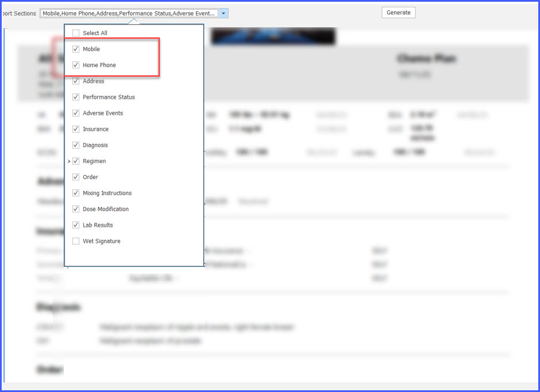Image resolution: width=540 pixels, height=392 pixels.
Task: Uncheck the Mobile checkbox
Action: [76, 49]
